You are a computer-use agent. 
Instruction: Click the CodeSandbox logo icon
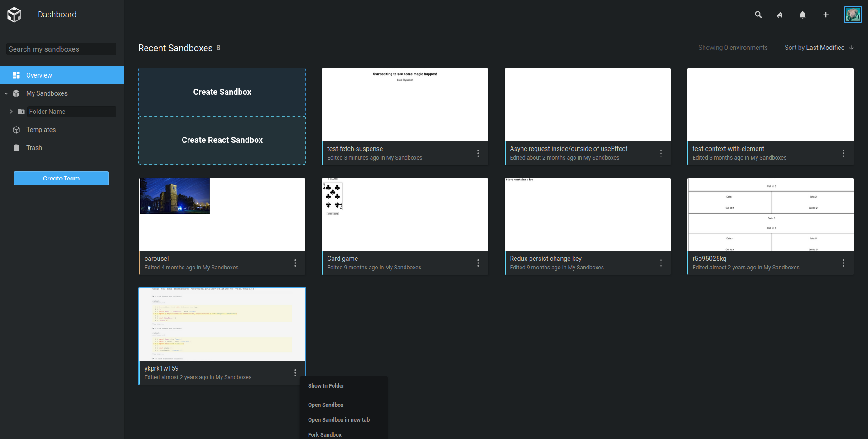pyautogui.click(x=14, y=15)
